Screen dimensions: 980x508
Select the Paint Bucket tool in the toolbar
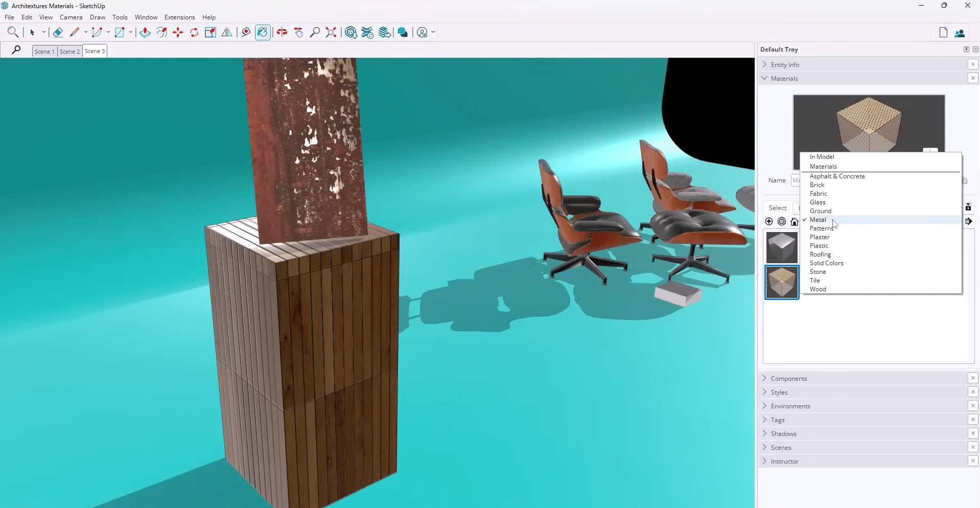pyautogui.click(x=262, y=32)
